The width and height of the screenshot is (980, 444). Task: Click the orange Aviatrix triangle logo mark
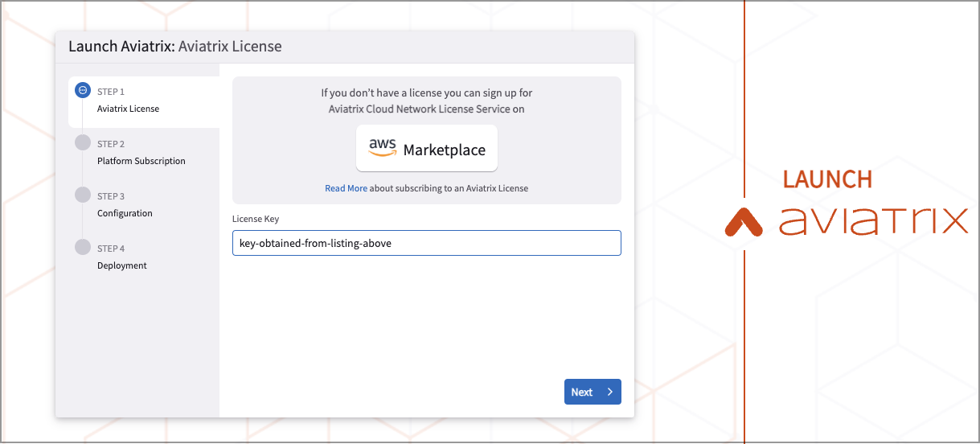pos(744,222)
